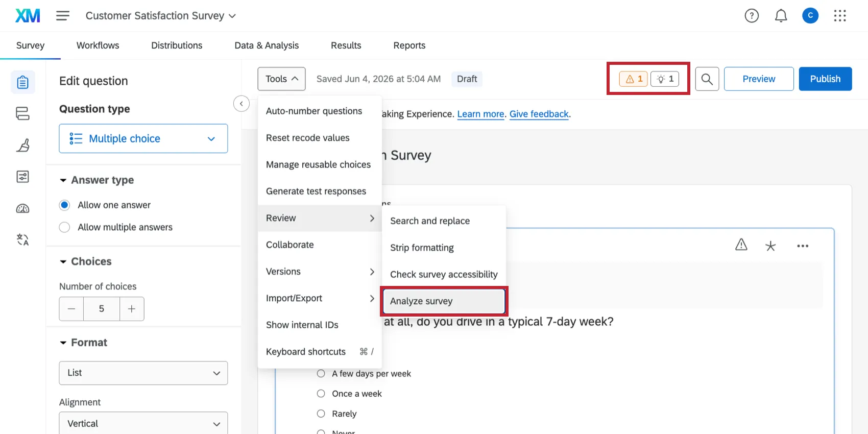Viewport: 868px width, 434px height.
Task: Select Strip formatting
Action: pyautogui.click(x=444, y=248)
